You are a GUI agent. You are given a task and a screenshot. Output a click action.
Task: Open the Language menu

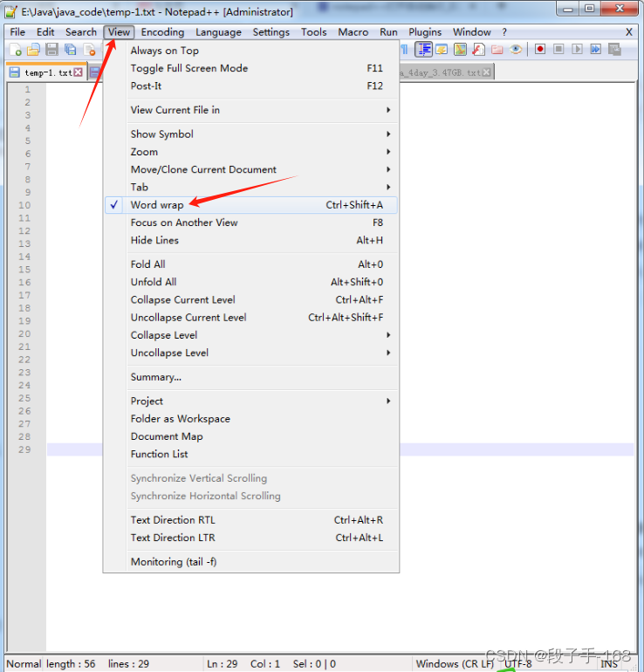218,32
